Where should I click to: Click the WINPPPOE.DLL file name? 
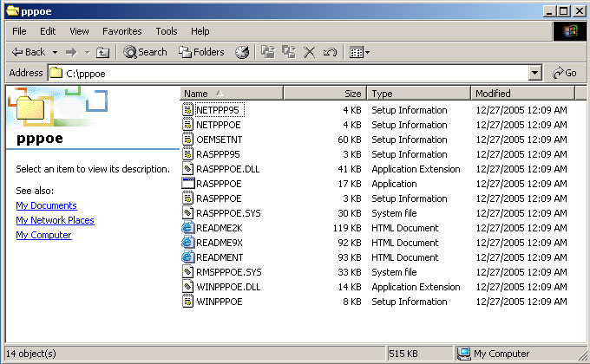(228, 287)
